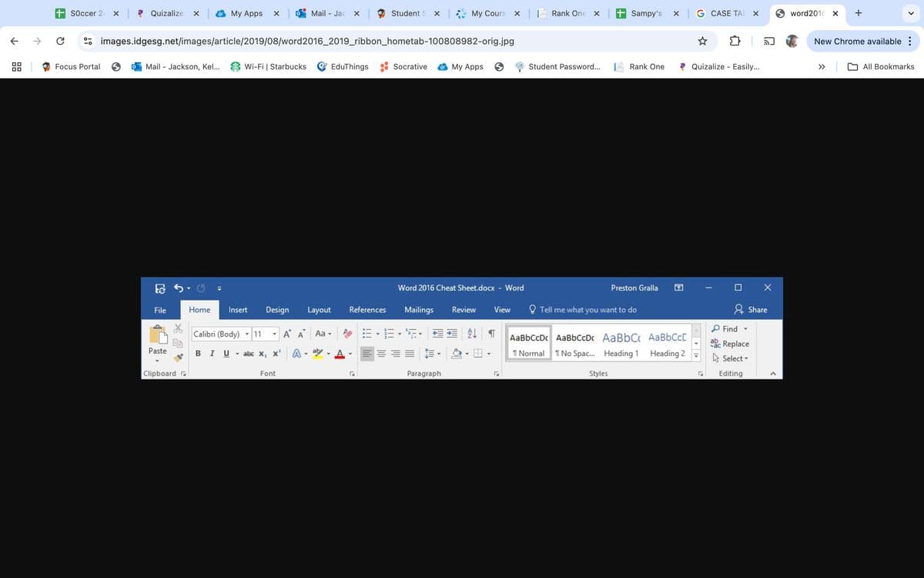Click the Sort A-Z icon
The image size is (924, 578).
[473, 334]
